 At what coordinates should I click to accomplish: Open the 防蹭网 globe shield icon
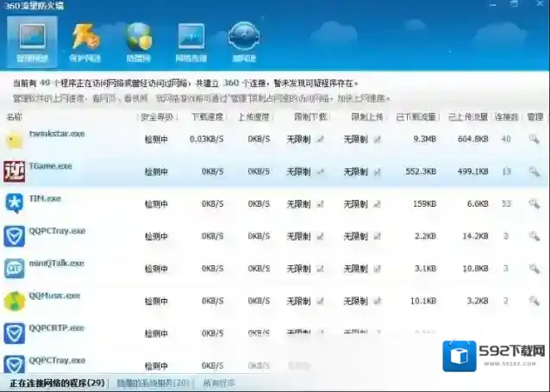[139, 40]
